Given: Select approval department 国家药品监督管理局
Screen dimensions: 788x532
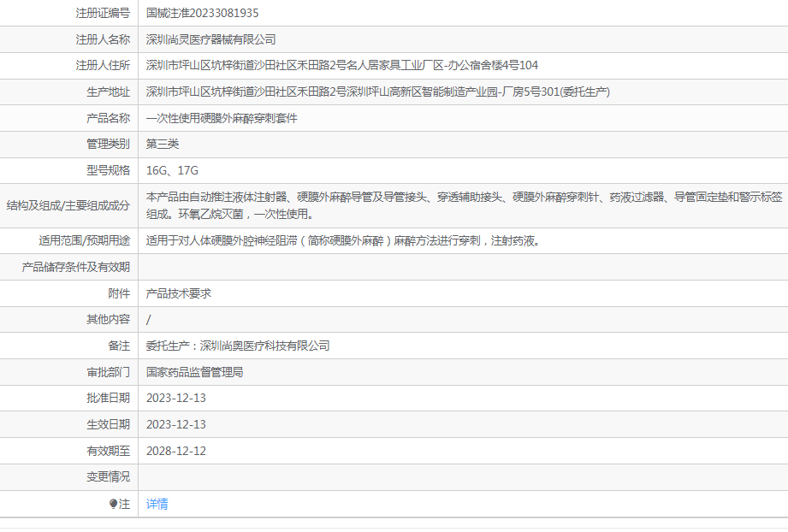Looking at the screenshot, I should (194, 372).
